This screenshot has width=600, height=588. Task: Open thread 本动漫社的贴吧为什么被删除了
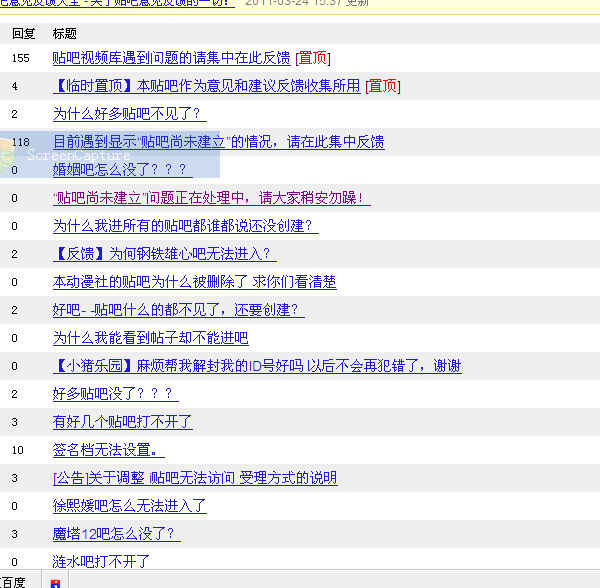pos(194,282)
